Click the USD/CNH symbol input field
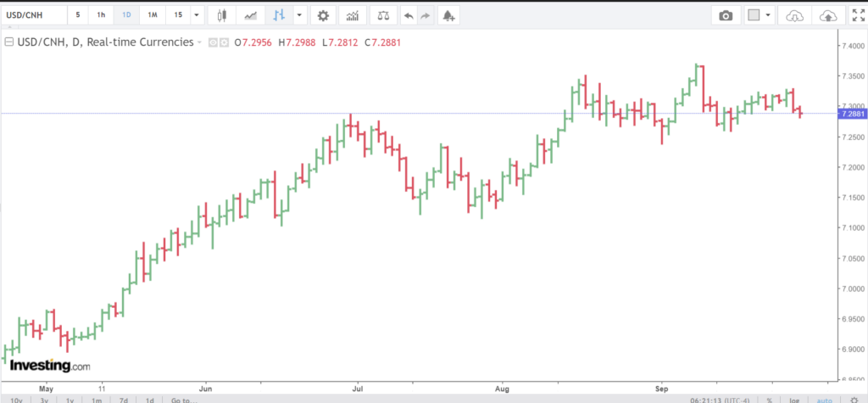Image resolution: width=868 pixels, height=403 pixels. point(32,15)
